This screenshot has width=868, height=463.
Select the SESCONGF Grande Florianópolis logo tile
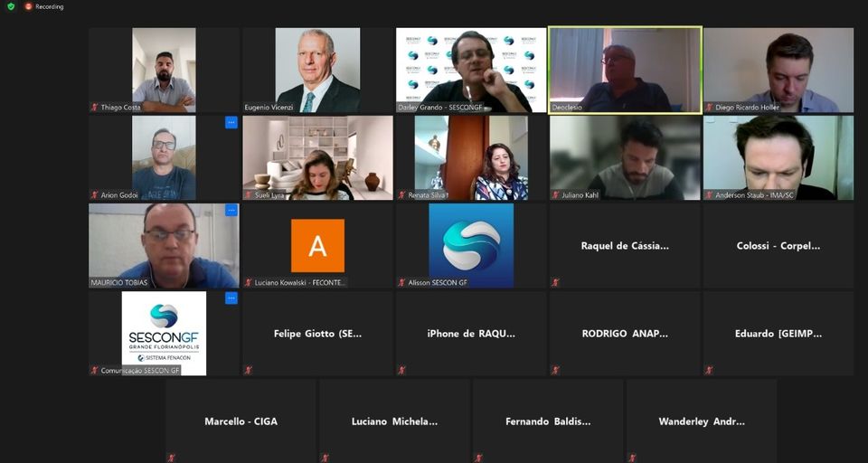[x=164, y=334]
